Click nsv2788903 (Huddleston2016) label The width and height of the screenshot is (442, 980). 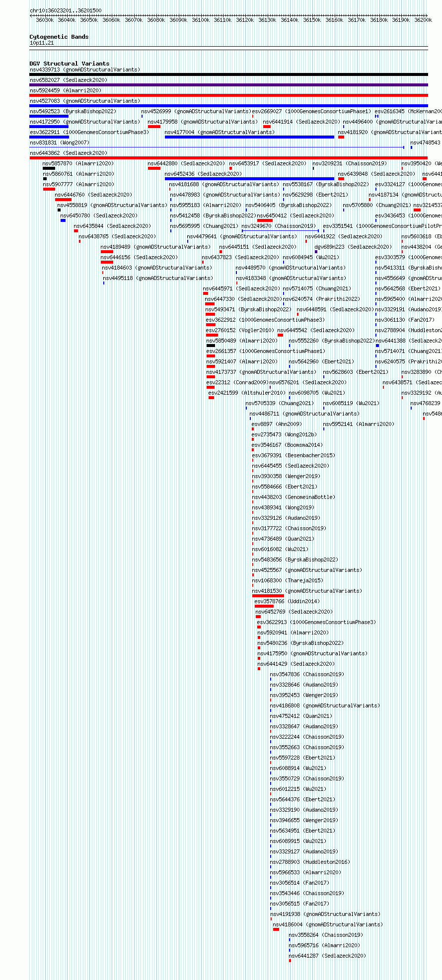coord(310,862)
